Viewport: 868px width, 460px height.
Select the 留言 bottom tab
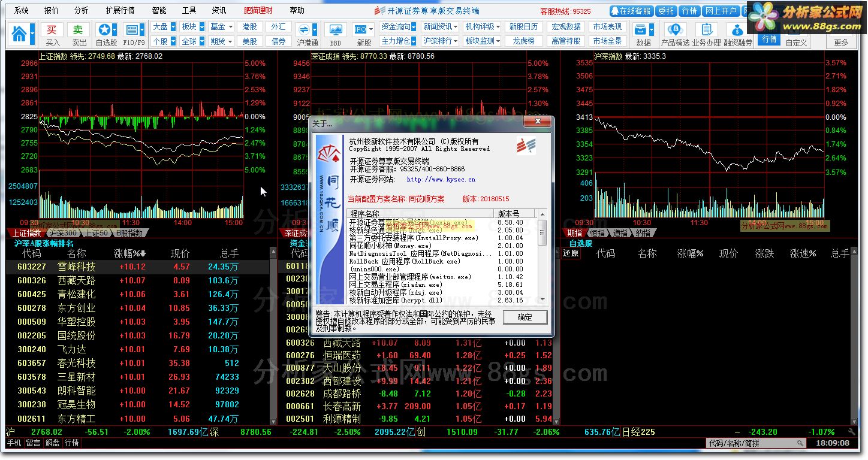(x=33, y=443)
